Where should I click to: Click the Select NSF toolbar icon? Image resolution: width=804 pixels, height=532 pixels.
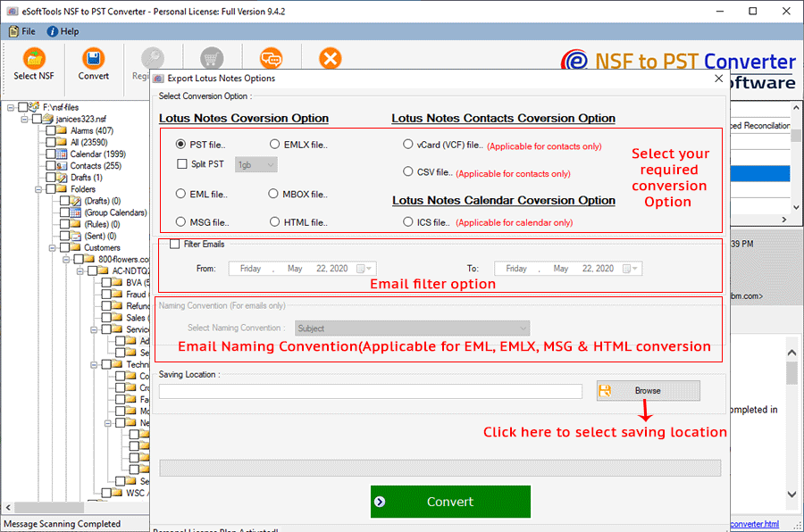[x=34, y=60]
